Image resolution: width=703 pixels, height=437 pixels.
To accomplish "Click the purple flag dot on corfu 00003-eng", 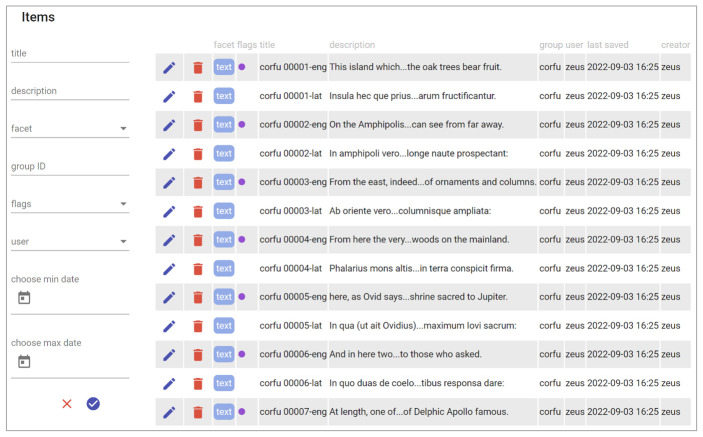I will 242,182.
